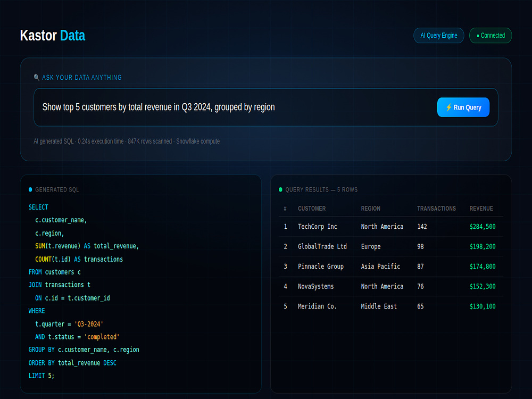Click the $198,200 revenue value

tap(482, 246)
